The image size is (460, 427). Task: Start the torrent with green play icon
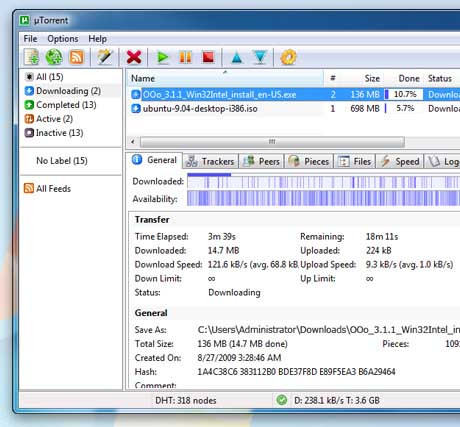click(x=163, y=57)
